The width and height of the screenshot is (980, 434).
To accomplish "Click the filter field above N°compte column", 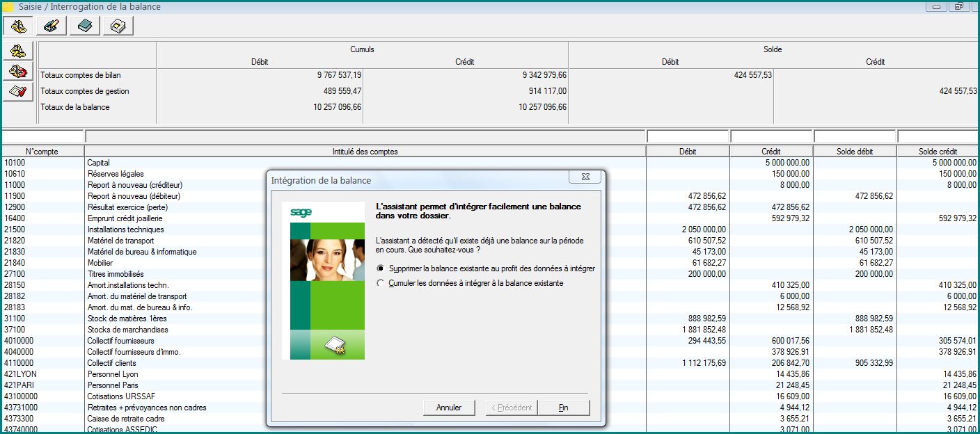I will click(x=42, y=136).
